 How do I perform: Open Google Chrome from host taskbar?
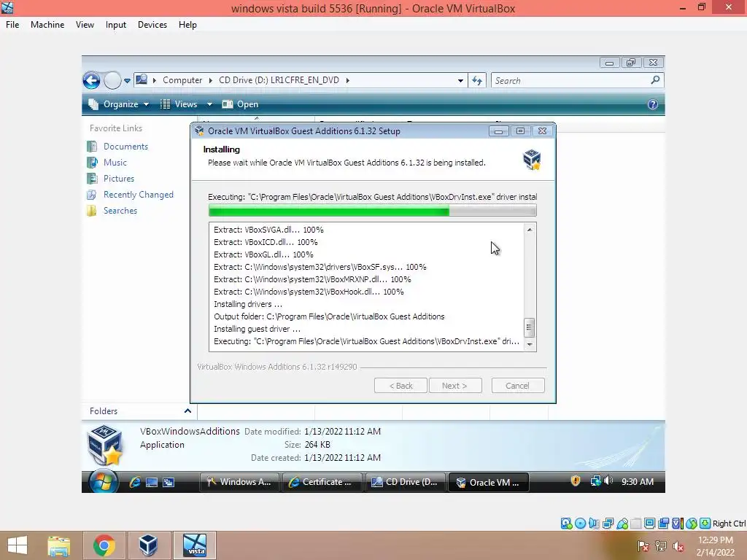[104, 545]
